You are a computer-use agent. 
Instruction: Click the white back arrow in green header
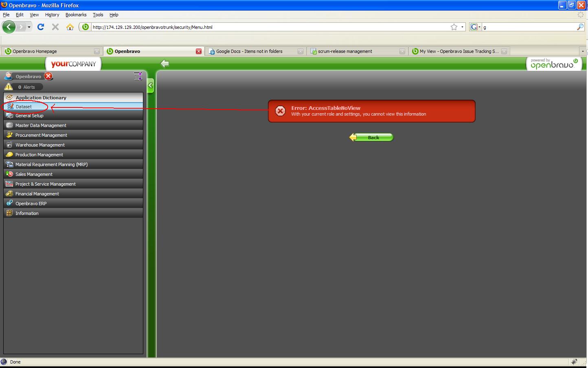click(165, 64)
